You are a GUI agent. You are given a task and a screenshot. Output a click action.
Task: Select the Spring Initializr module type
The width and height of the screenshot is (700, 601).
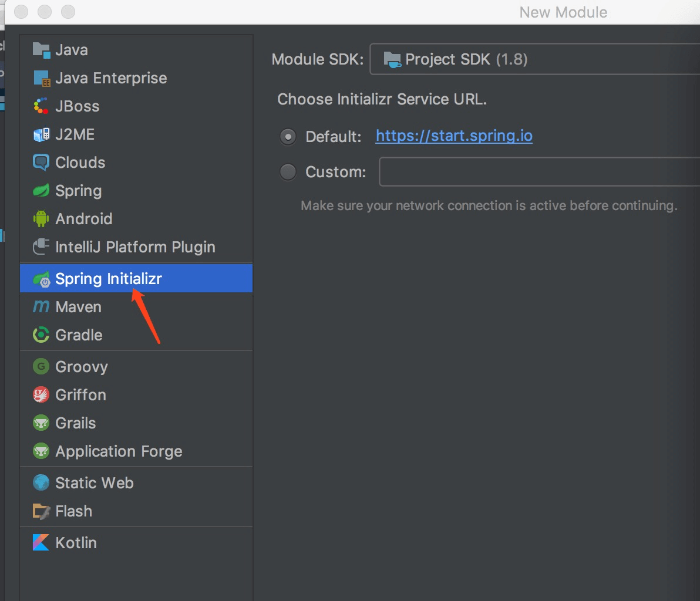tap(108, 279)
